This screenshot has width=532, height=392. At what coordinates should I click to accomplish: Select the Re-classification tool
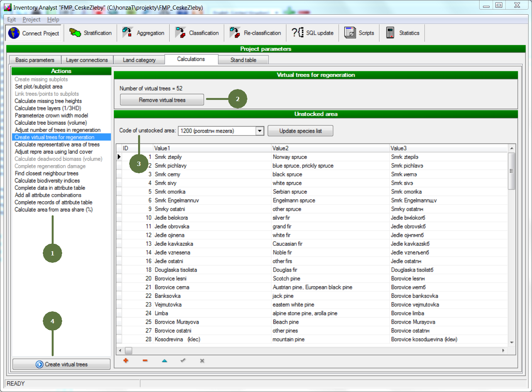coord(255,33)
